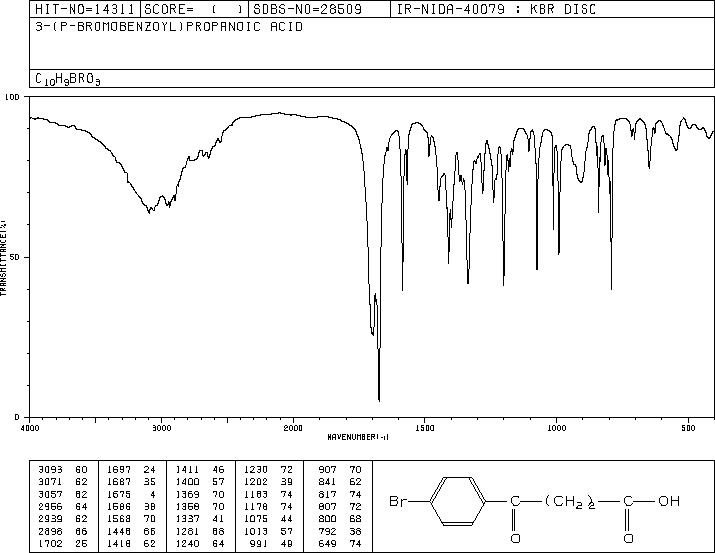This screenshot has width=715, height=553.
Task: Select the 792 peak table entry
Action: (339, 532)
